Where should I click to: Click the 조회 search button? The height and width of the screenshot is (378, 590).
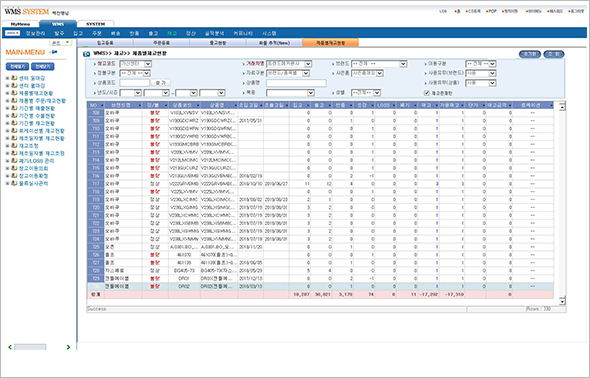tap(554, 54)
